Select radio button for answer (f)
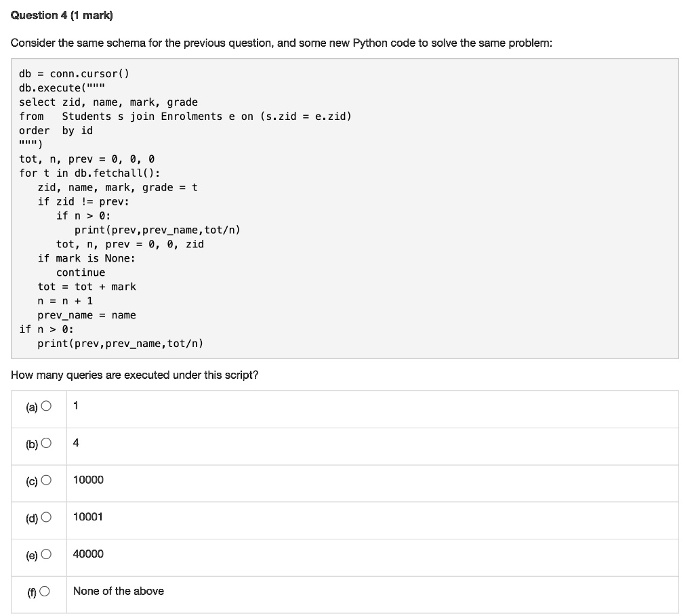Screen dimensions: 694x616 [45, 590]
